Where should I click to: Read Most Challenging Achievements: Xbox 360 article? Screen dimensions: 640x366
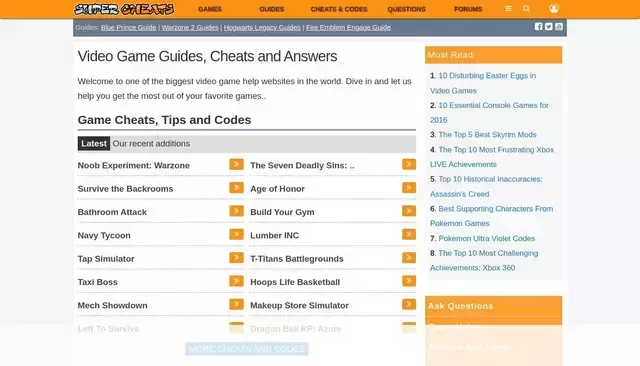[484, 260]
